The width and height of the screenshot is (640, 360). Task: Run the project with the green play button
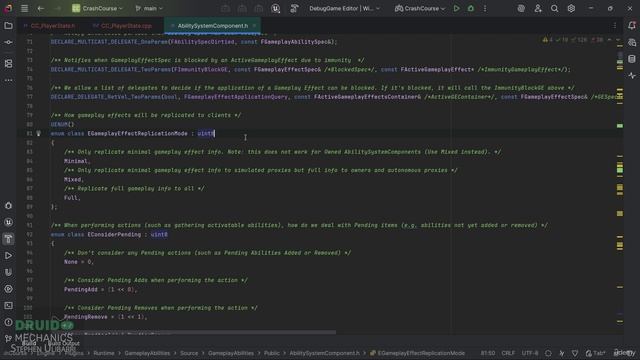pyautogui.click(x=456, y=8)
